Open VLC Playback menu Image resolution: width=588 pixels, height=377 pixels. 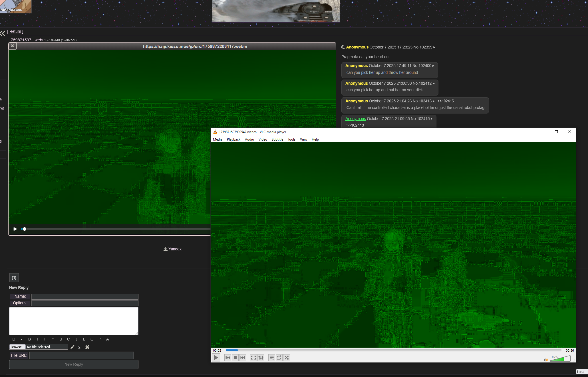(x=233, y=139)
